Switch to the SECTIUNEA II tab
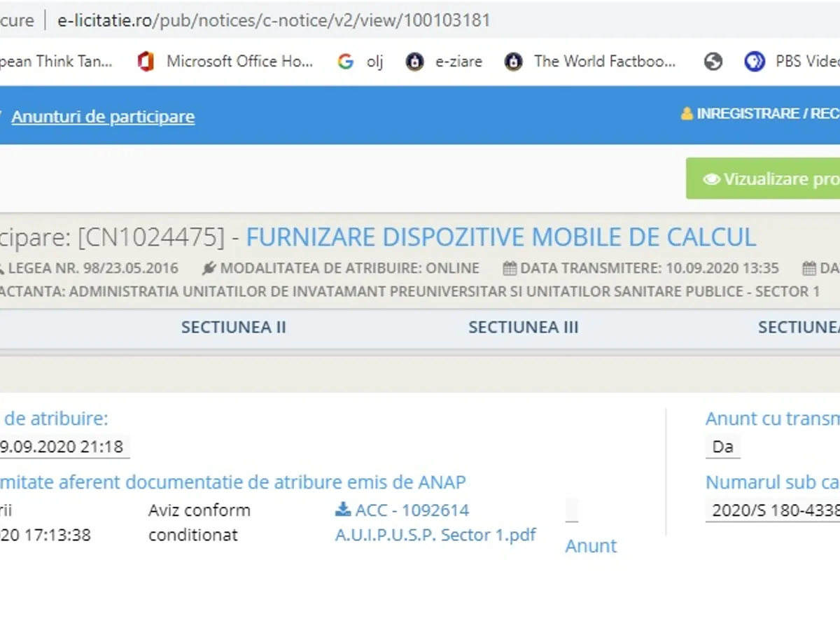 [x=233, y=327]
